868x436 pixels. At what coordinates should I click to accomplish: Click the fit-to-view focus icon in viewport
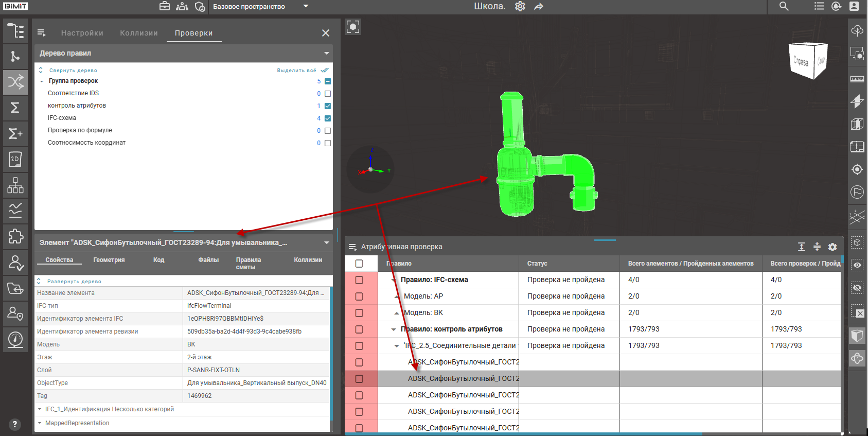click(x=353, y=27)
